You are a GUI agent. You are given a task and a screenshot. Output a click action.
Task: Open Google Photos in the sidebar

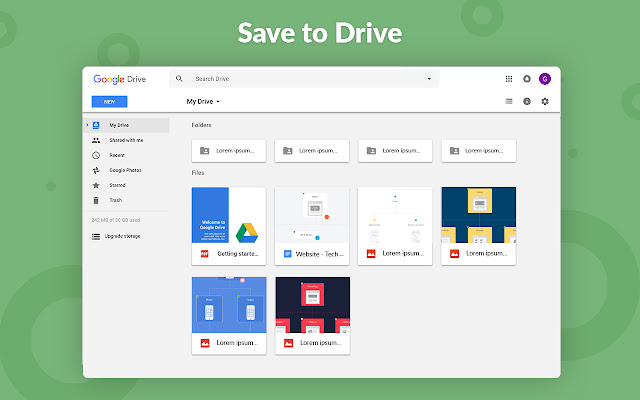coord(127,170)
